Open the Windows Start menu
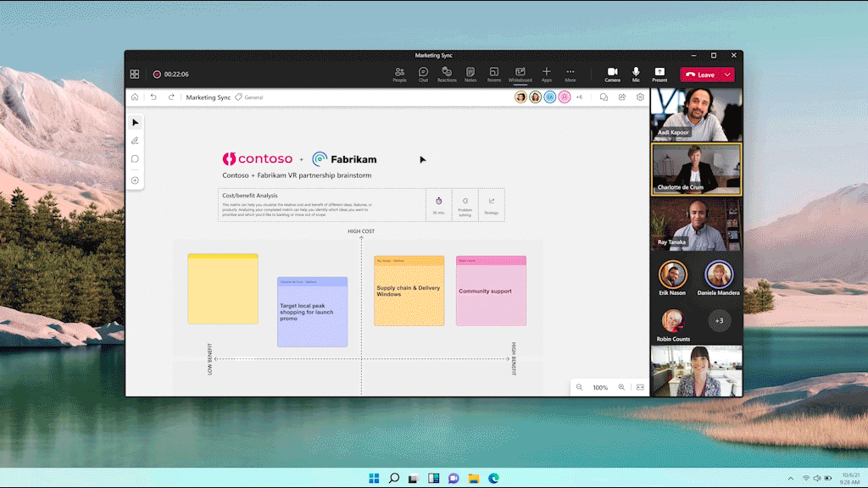Image resolution: width=868 pixels, height=488 pixels. click(x=374, y=478)
